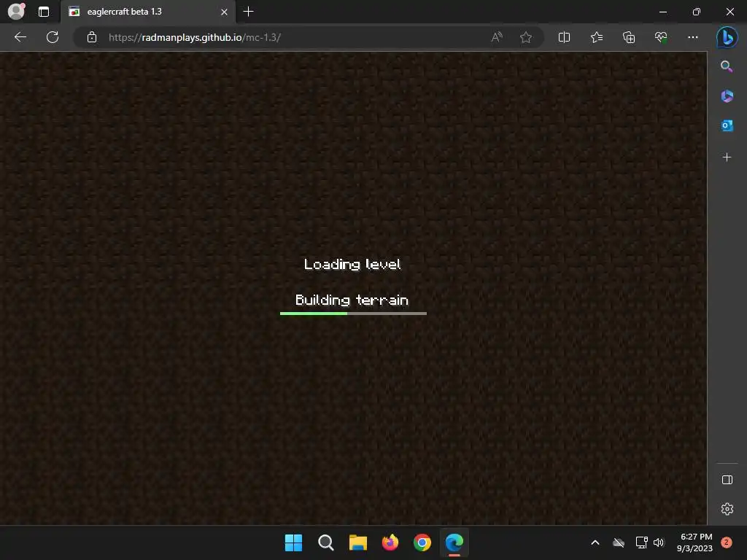Restore down the Edge window
This screenshot has width=747, height=560.
coord(697,12)
